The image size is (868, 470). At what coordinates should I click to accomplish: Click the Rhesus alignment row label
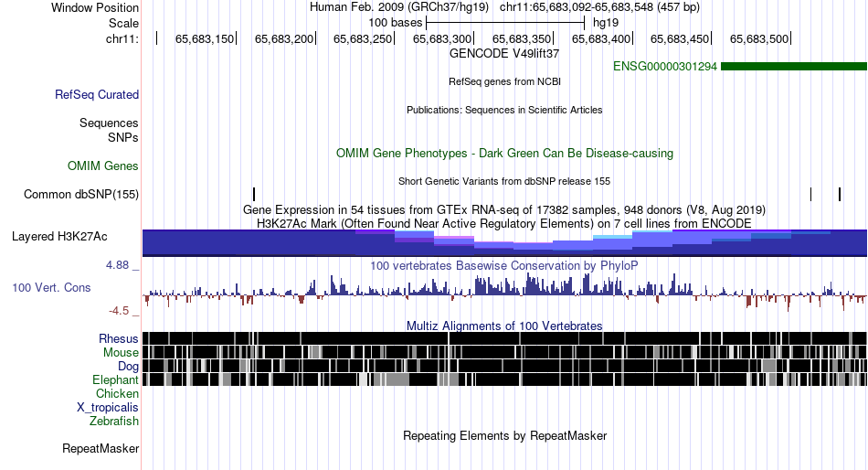(119, 338)
